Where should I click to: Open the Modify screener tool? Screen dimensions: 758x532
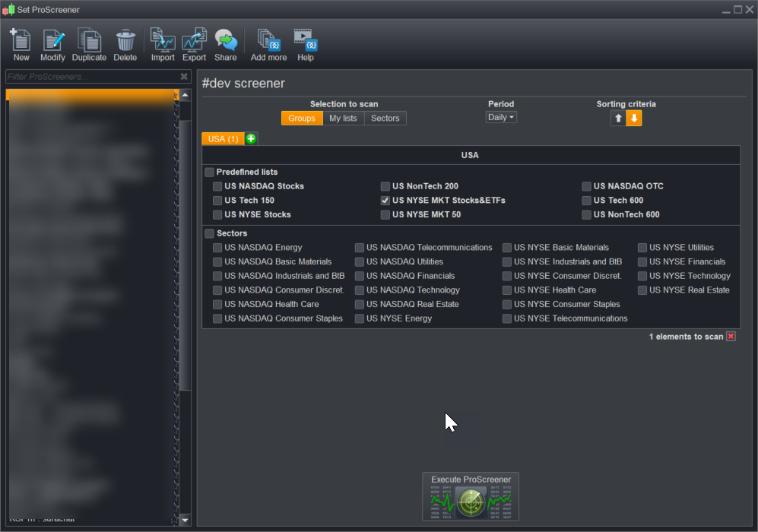[x=52, y=44]
